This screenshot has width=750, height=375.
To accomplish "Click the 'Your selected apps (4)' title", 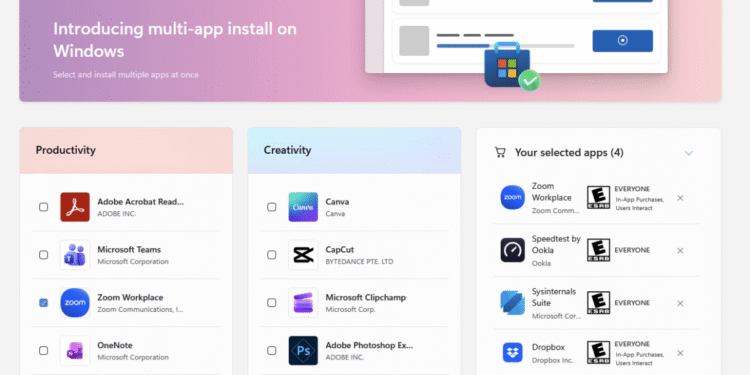I will coord(569,153).
